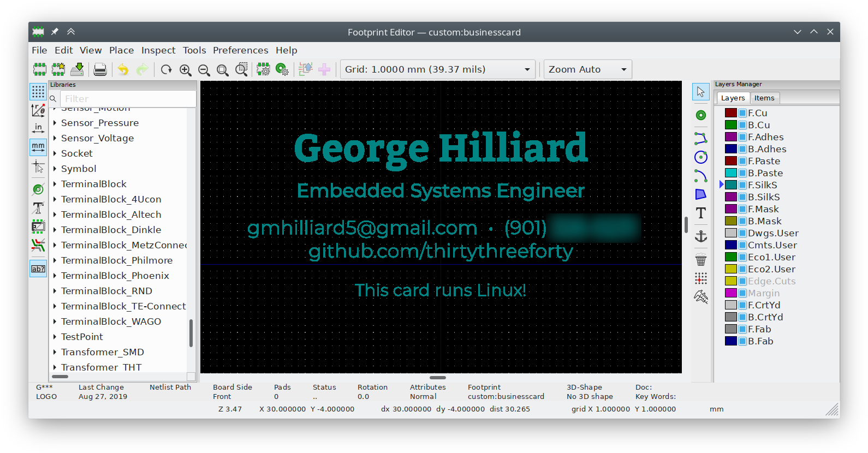Screen dimensions: 868x453
Task: Refresh the view with the redraw icon
Action: [167, 69]
